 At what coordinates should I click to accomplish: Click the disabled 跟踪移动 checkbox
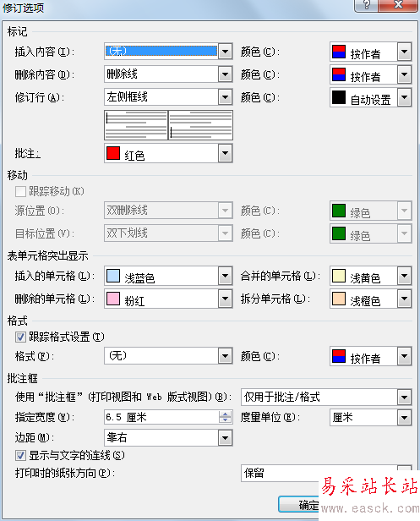pos(20,191)
